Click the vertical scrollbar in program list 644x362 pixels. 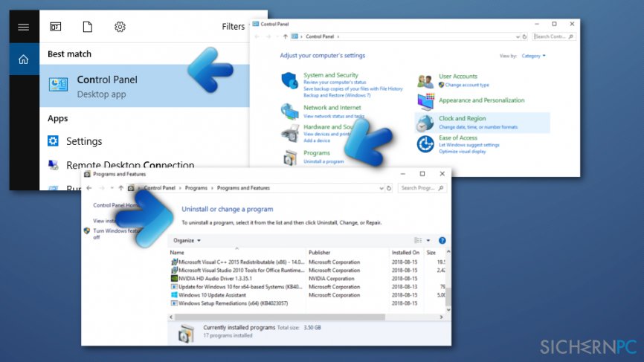(448, 297)
